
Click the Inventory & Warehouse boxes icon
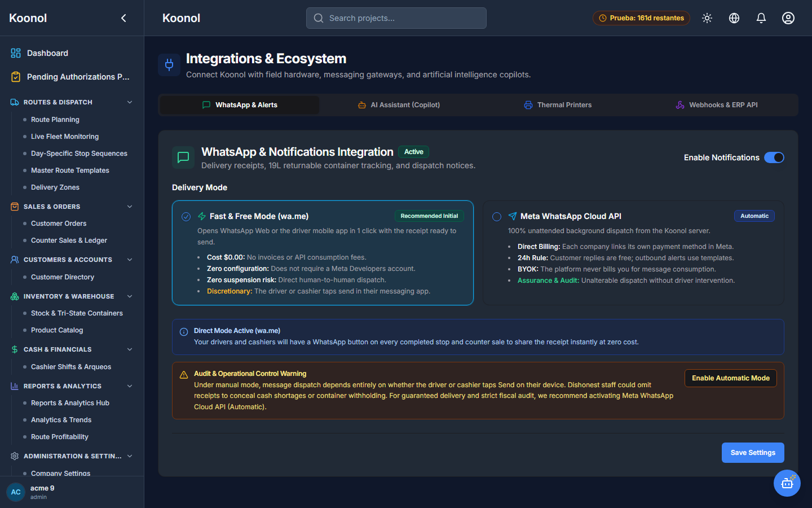[15, 296]
